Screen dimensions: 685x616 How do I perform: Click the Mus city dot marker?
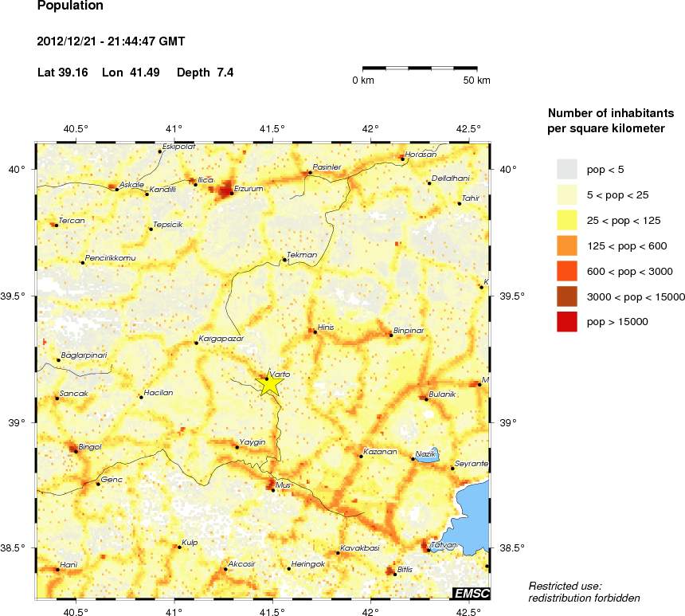click(273, 490)
